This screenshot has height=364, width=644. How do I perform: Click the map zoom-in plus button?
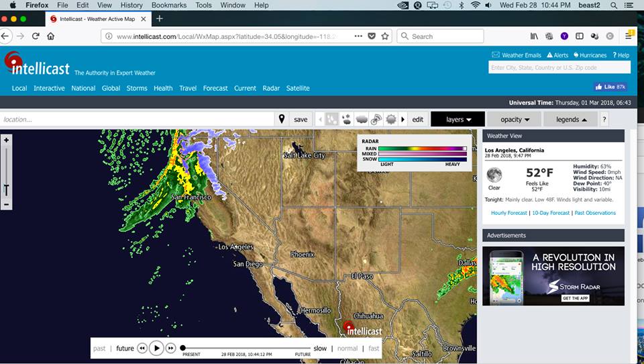[6, 140]
